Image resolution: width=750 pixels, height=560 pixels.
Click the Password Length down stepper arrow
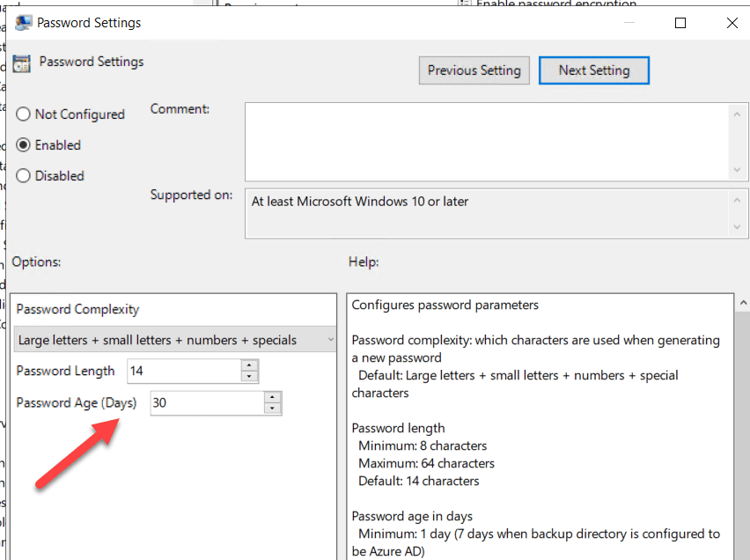(247, 376)
